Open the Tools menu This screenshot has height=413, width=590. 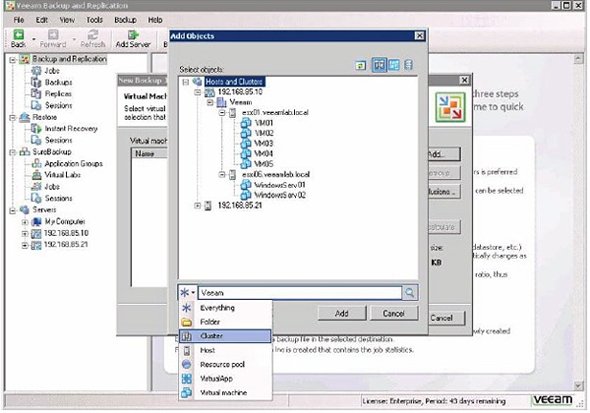(94, 20)
